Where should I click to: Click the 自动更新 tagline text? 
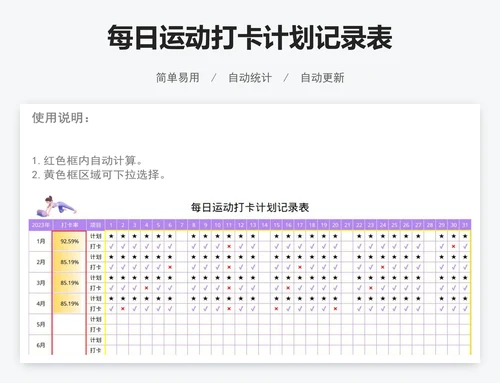click(x=322, y=78)
